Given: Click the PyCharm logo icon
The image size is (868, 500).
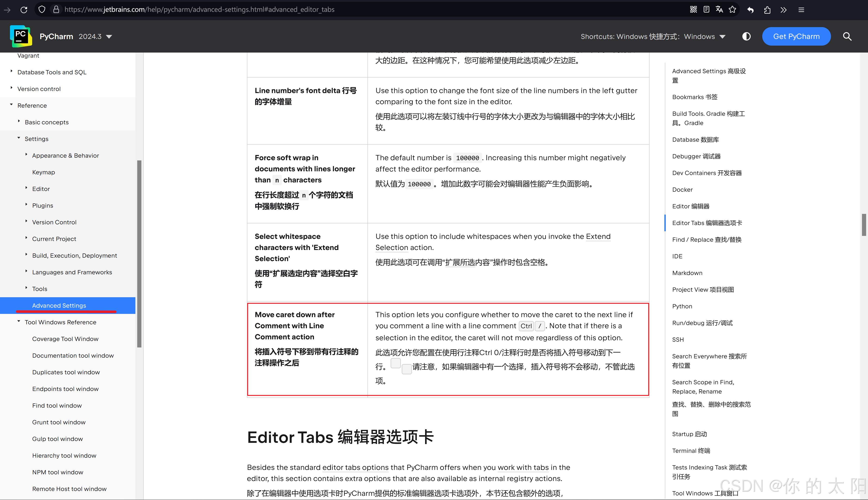Looking at the screenshot, I should click(x=21, y=36).
